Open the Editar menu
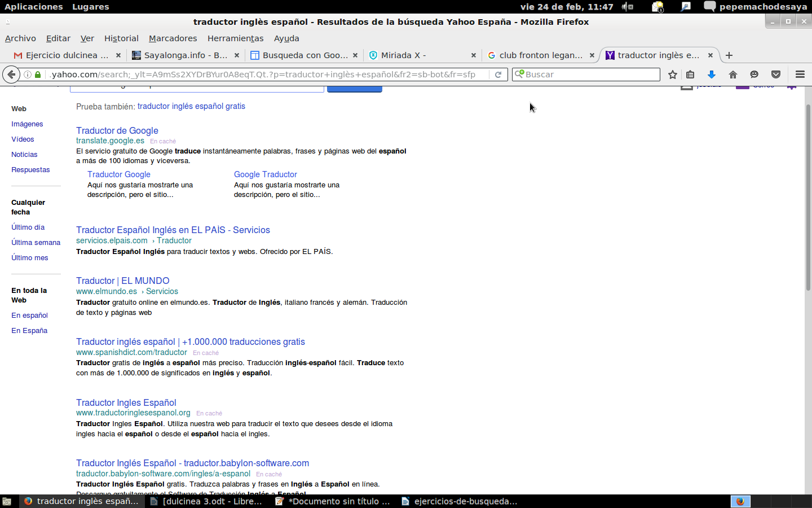The width and height of the screenshot is (812, 508). pos(58,38)
